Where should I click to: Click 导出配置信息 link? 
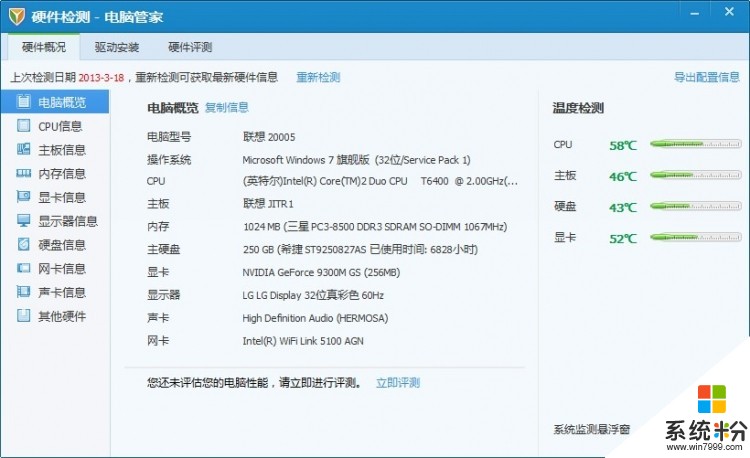click(x=706, y=77)
